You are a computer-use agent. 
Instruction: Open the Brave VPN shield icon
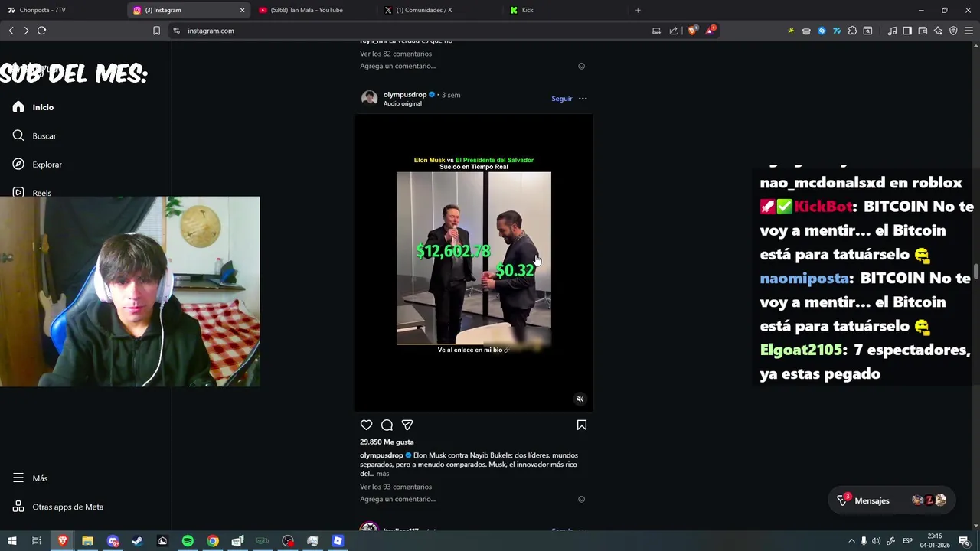(953, 31)
